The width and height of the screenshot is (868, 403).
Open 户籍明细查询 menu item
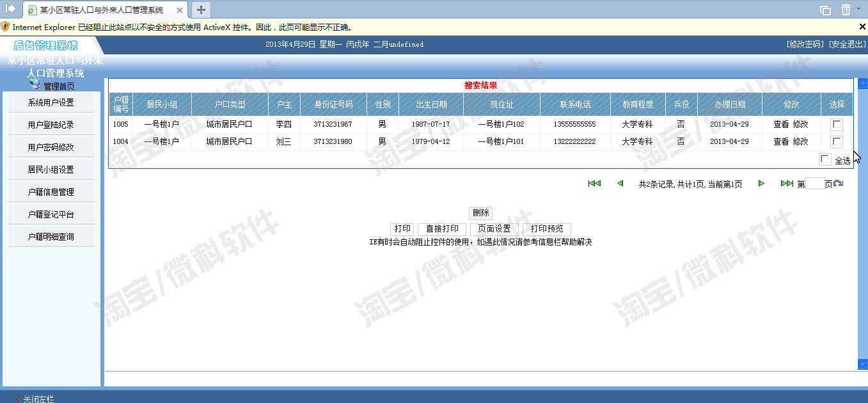tap(51, 237)
